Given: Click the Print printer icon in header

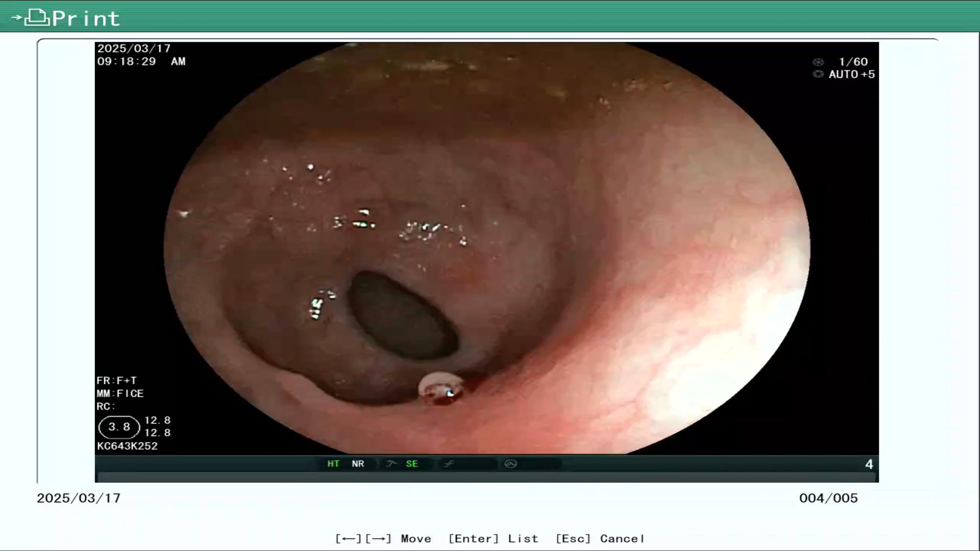Looking at the screenshot, I should [x=37, y=18].
